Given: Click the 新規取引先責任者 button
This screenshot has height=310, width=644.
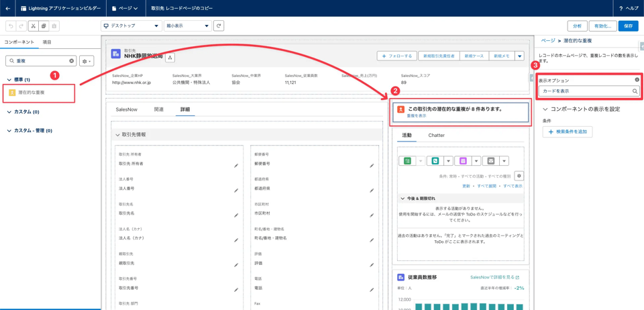Looking at the screenshot, I should (439, 56).
